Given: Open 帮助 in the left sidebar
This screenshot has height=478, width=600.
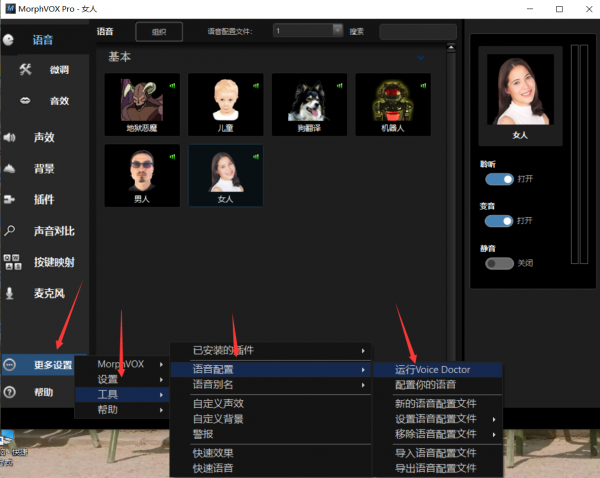Looking at the screenshot, I should coord(44,392).
